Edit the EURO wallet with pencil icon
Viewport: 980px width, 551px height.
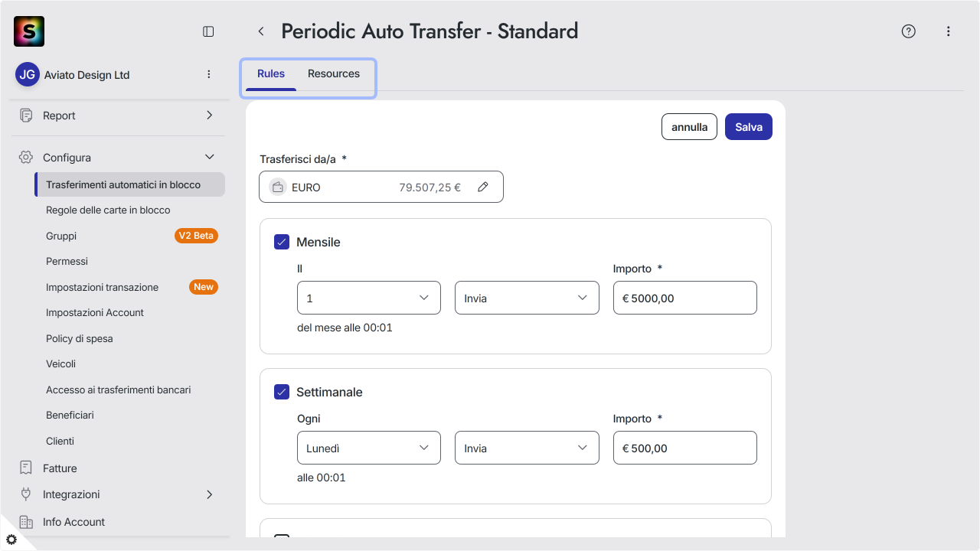tap(483, 187)
